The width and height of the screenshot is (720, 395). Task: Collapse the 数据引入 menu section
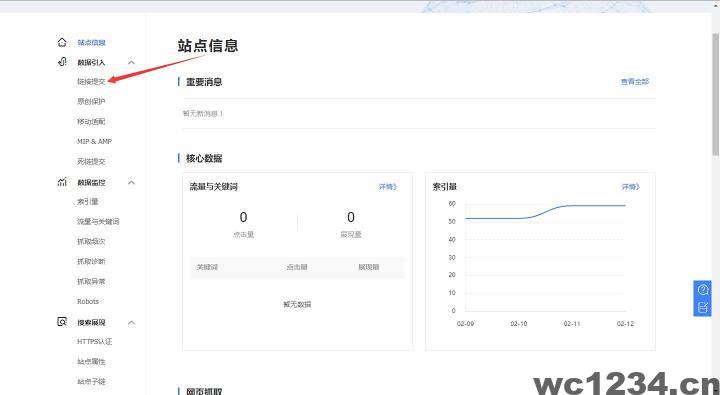[x=131, y=62]
